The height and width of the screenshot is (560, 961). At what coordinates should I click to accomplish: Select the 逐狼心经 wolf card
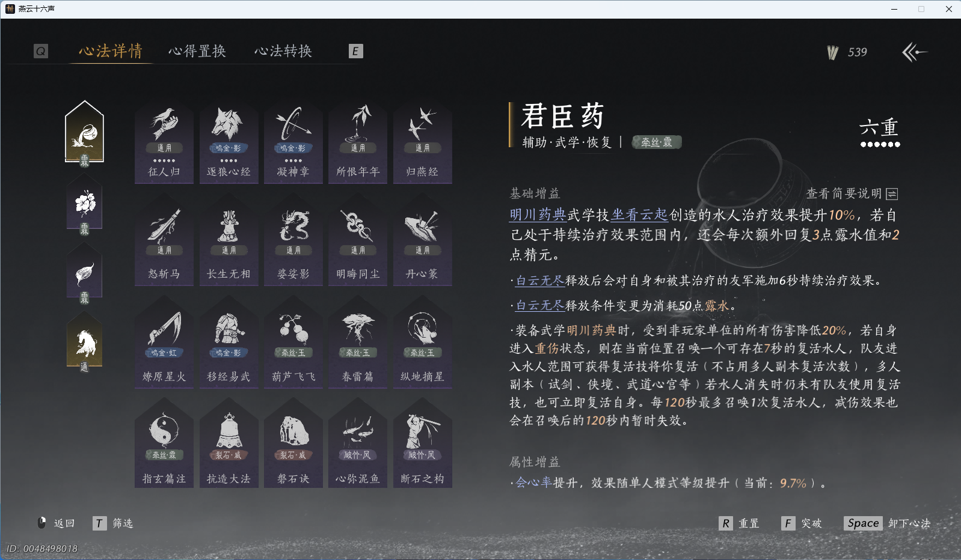tap(229, 142)
